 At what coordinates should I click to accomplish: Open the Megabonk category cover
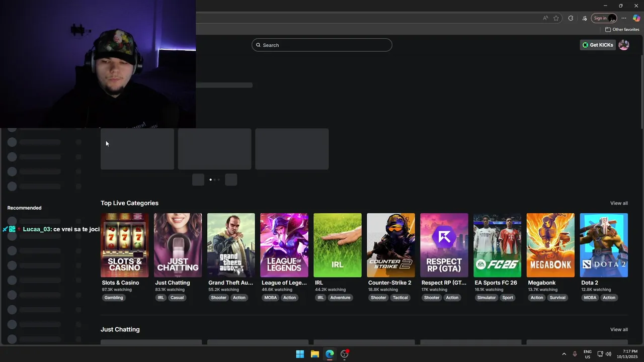550,245
